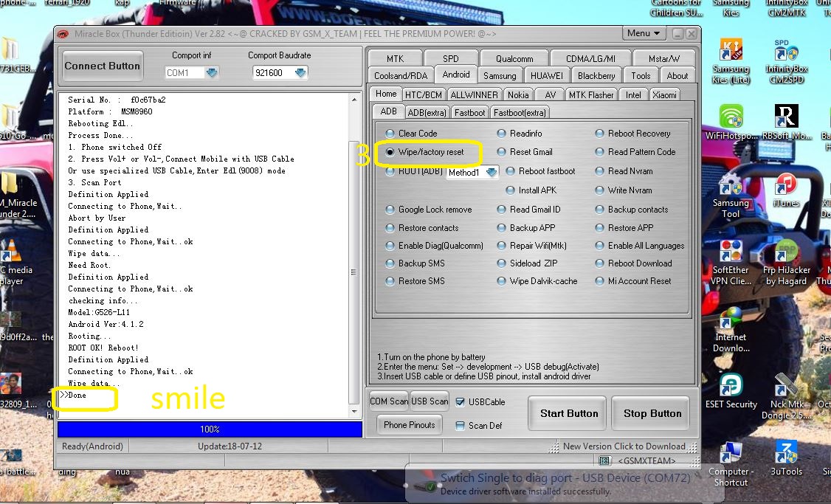The image size is (831, 504).
Task: Toggle the Scan Def checkbox
Action: click(460, 426)
